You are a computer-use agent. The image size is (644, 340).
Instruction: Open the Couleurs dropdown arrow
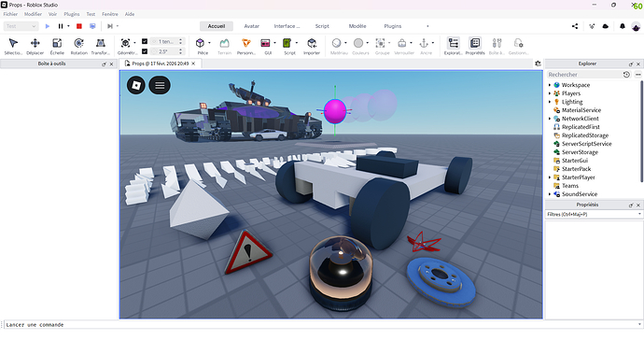(367, 43)
